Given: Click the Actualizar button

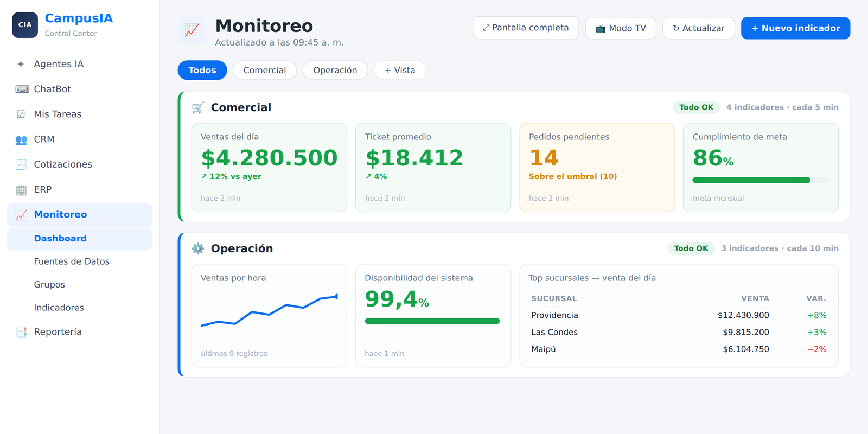Looking at the screenshot, I should click(x=699, y=28).
